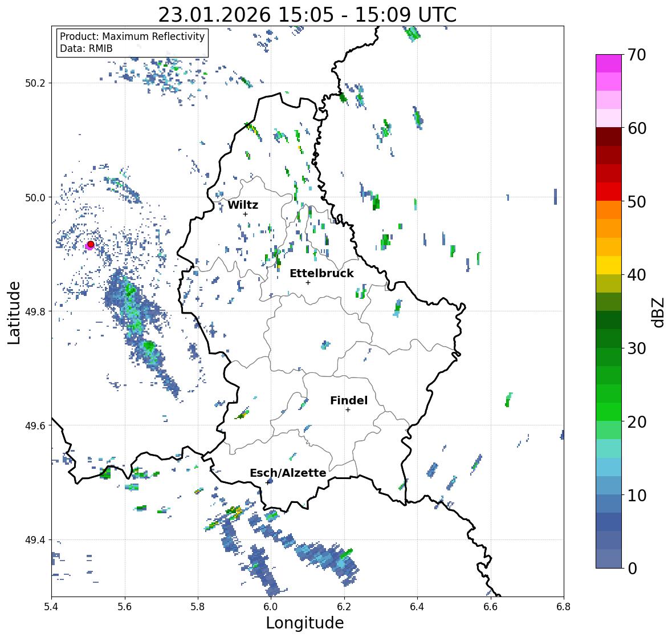Screen dimensions: 672x637
Task: Click the bright green 20 dBZ colorbar segment
Action: point(609,412)
